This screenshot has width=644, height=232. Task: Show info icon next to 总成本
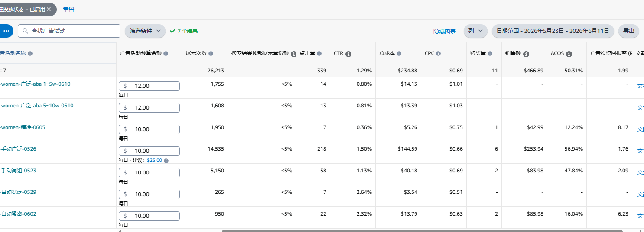pyautogui.click(x=399, y=53)
